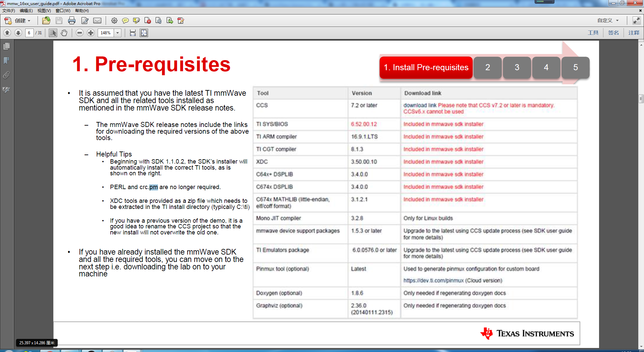Click step 2 in the progress bar

click(x=488, y=68)
